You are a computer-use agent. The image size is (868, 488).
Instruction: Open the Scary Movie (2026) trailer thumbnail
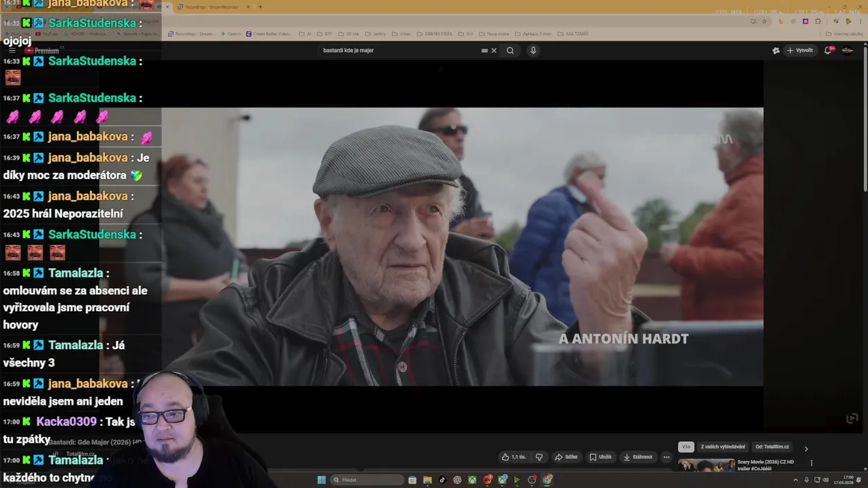tap(707, 466)
